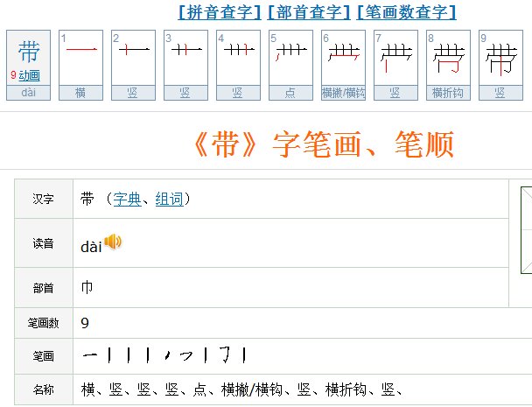The image size is (532, 407).
Task: Open the 拼音查字 lookup link
Action: [x=220, y=12]
